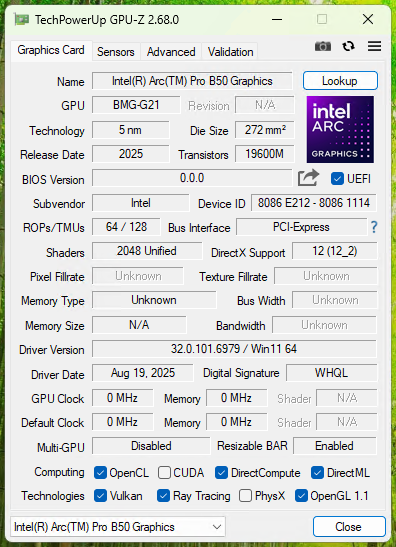
Task: Minimize the GPU-Z window
Action: 277,19
